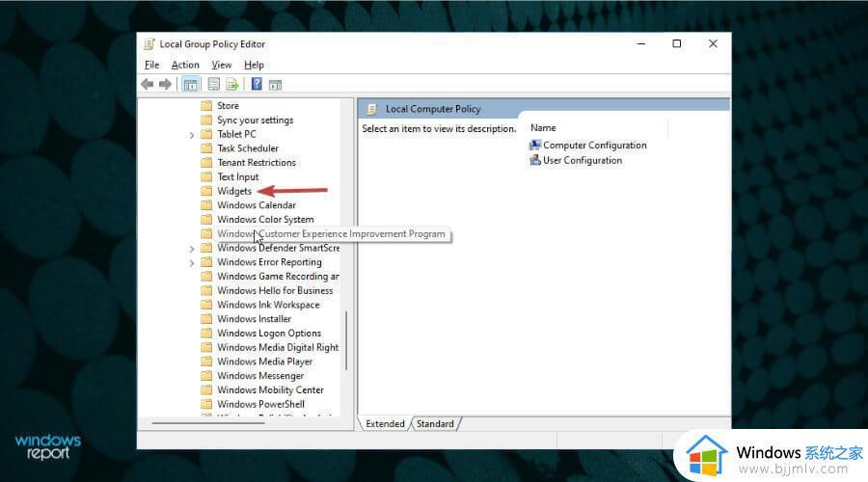Click the Widgets folder icon
The width and height of the screenshot is (868, 482).
(x=206, y=191)
